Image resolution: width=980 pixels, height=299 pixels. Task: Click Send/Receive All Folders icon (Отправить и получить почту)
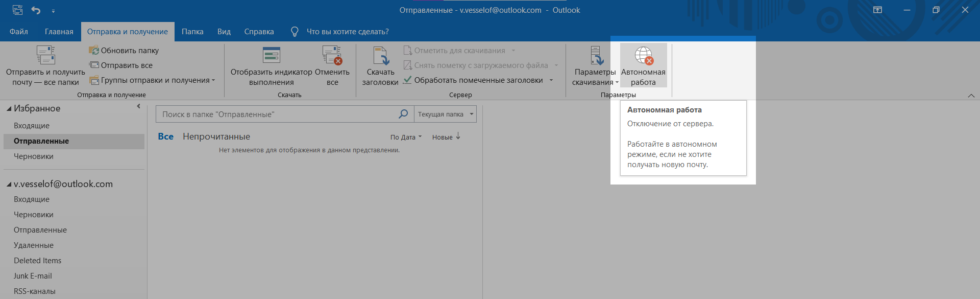pyautogui.click(x=45, y=55)
